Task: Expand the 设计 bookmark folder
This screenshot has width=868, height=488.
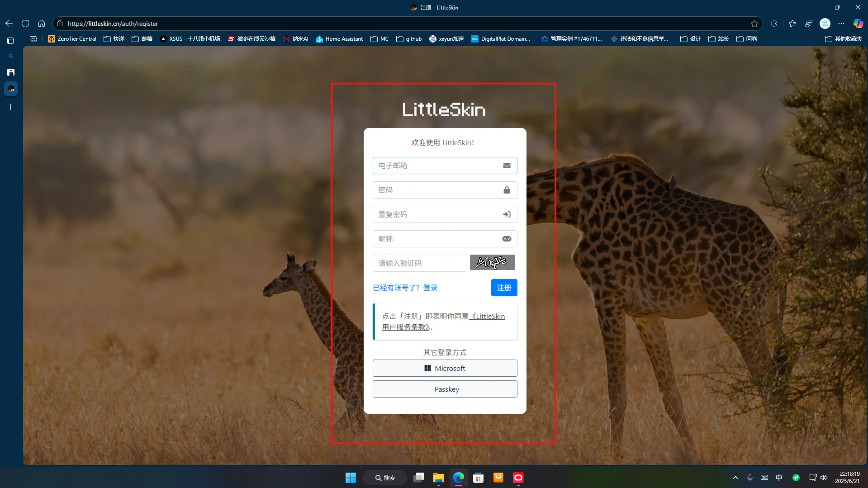Action: point(690,39)
